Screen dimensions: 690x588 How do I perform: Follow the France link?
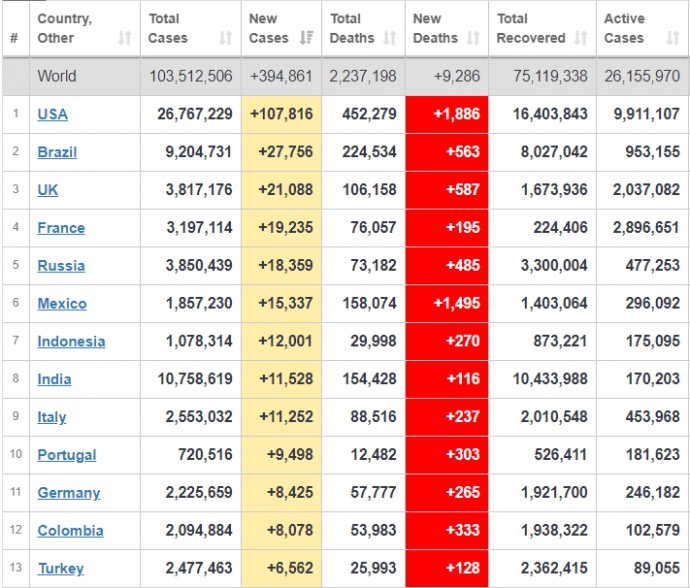[x=61, y=228]
